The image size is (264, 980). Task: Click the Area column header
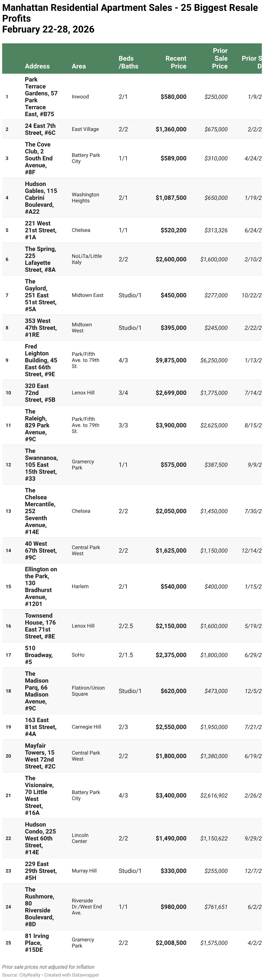(x=79, y=66)
